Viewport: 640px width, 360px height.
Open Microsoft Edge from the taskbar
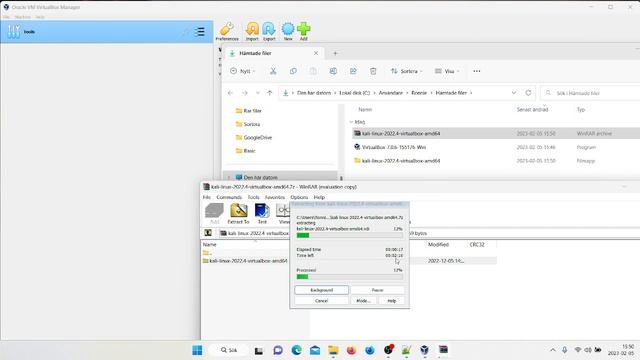pyautogui.click(x=296, y=350)
